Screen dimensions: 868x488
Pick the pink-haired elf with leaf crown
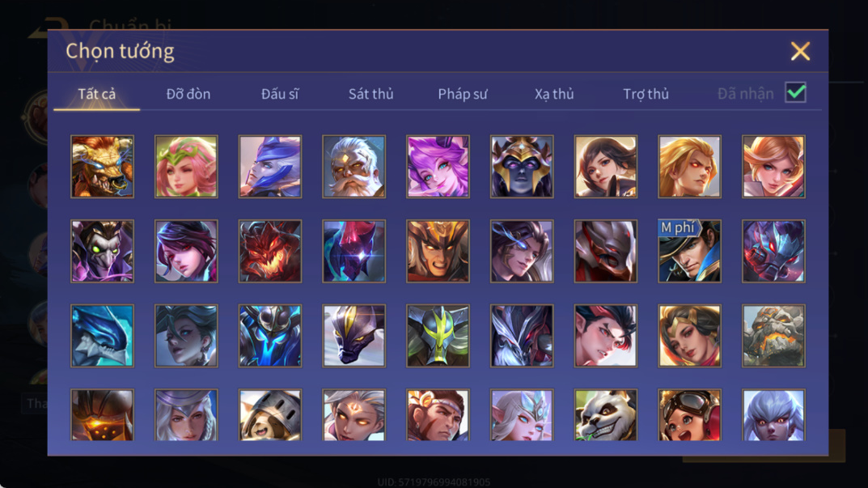(x=186, y=166)
